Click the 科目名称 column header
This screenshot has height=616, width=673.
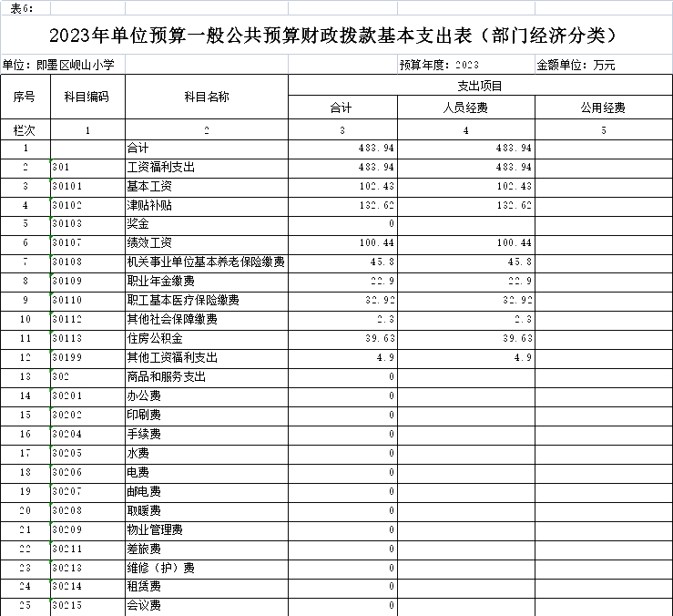(206, 97)
